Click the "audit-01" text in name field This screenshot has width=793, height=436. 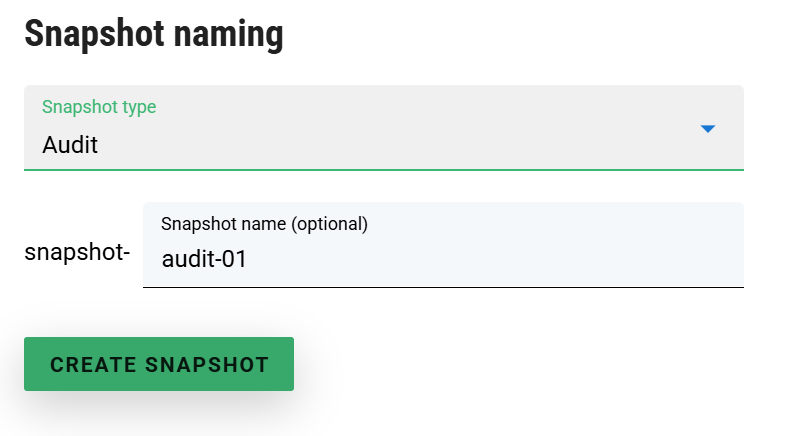pos(204,260)
